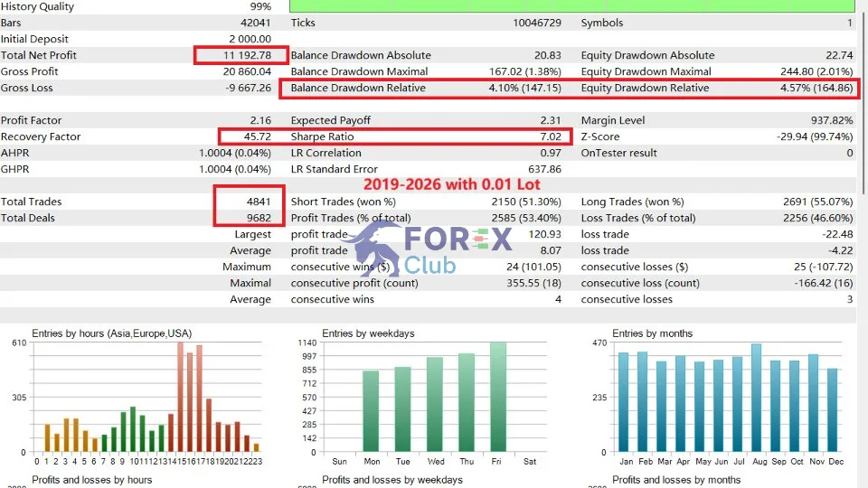Click the Equity Drawdown Relative value
This screenshot has height=488, width=868.
pyautogui.click(x=816, y=88)
